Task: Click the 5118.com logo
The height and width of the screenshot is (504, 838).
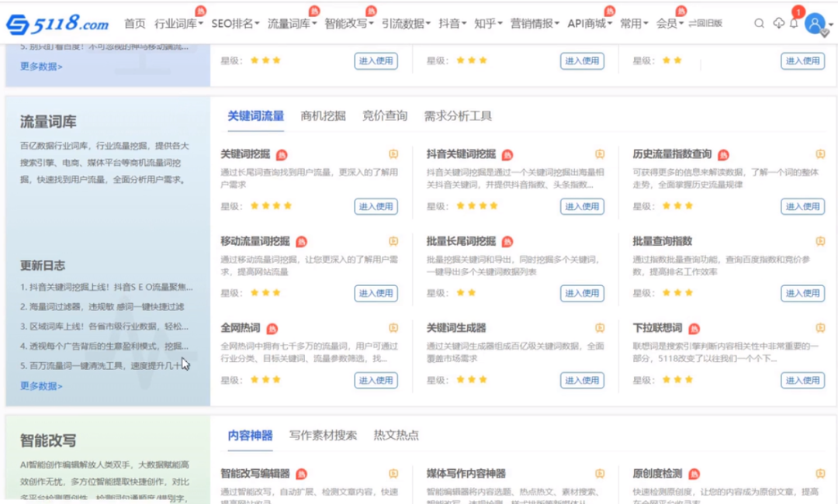Action: pos(58,24)
